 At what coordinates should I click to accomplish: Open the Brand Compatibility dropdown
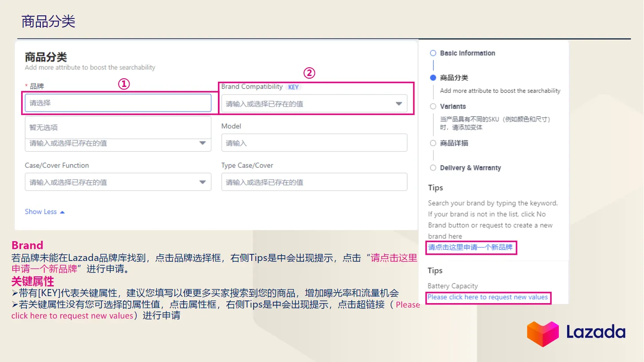pyautogui.click(x=398, y=103)
